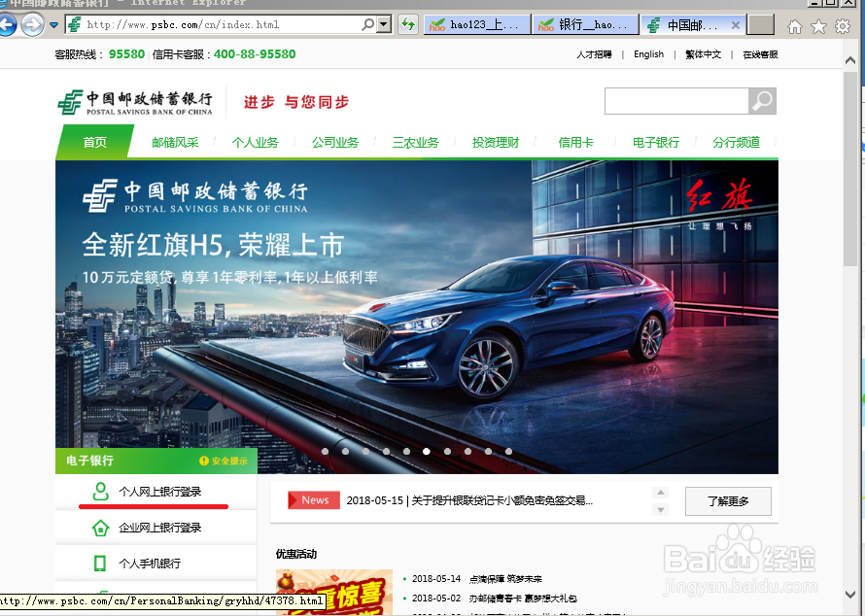Select the last banner carousel dot

click(508, 451)
